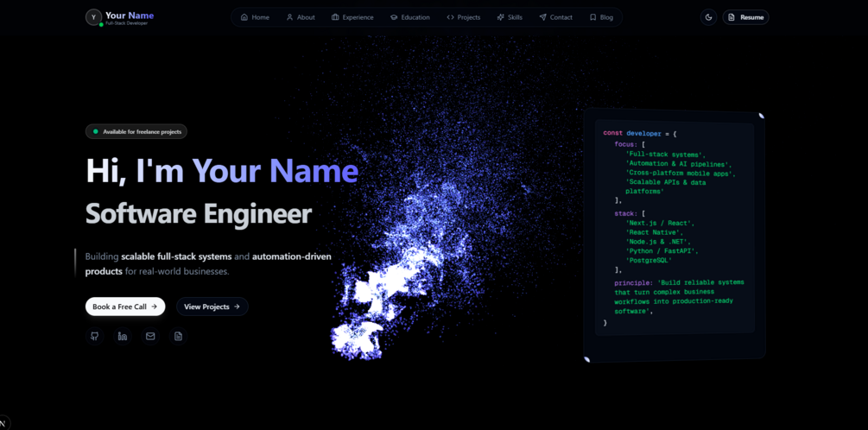Go to the Education section
The height and width of the screenshot is (430, 868).
tap(409, 17)
